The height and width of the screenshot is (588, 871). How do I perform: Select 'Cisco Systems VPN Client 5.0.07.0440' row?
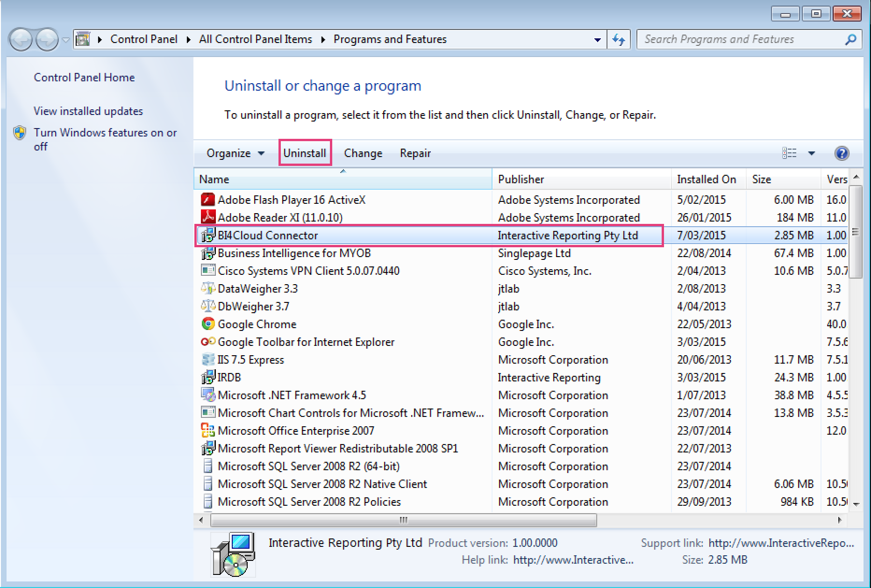pyautogui.click(x=521, y=271)
